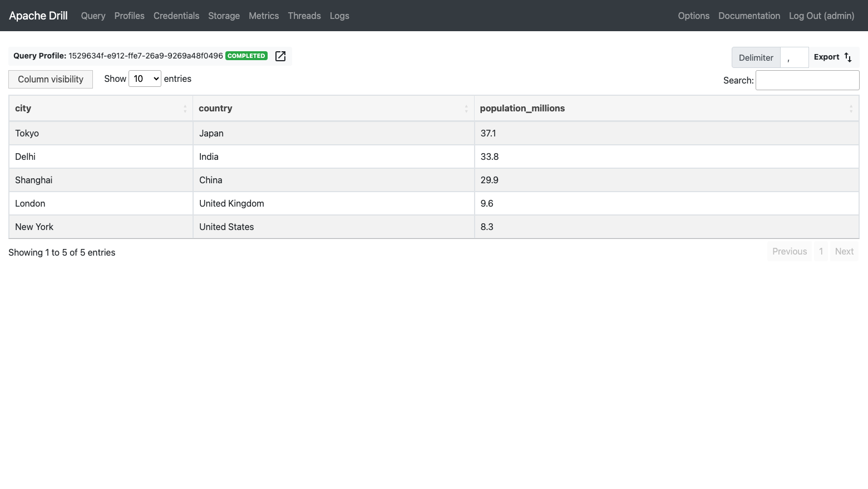This screenshot has width=868, height=489.
Task: Click the Tokyo cell
Action: click(101, 133)
